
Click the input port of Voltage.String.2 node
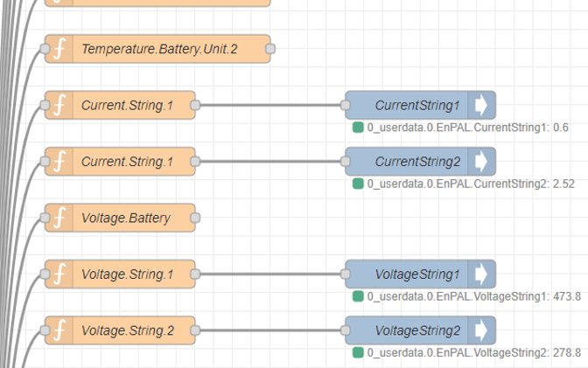[45, 330]
